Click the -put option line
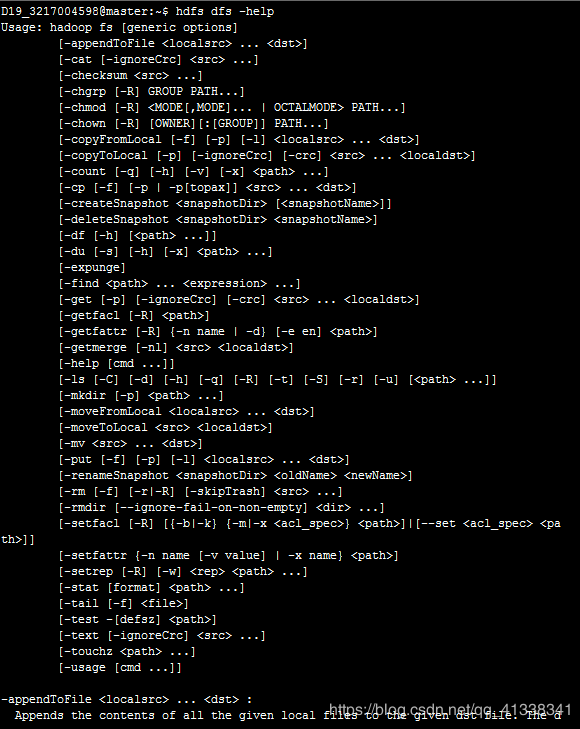 (204, 459)
